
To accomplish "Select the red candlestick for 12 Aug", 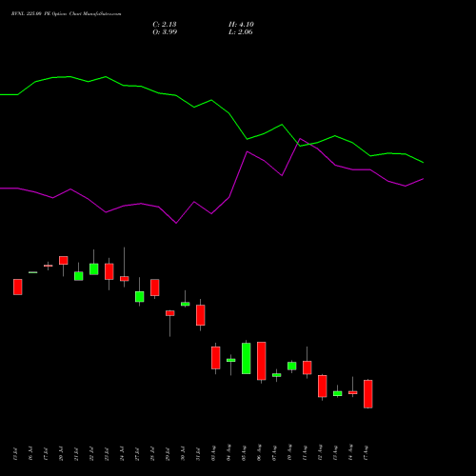I will pos(323,387).
